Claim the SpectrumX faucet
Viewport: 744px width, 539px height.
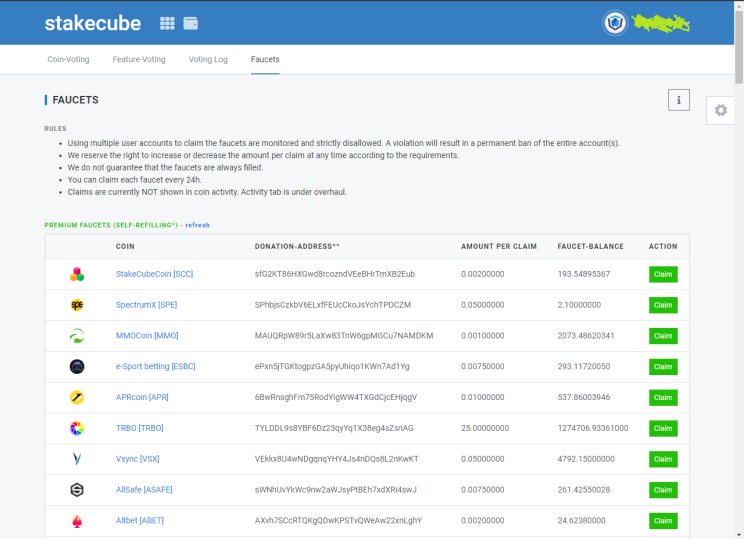663,305
